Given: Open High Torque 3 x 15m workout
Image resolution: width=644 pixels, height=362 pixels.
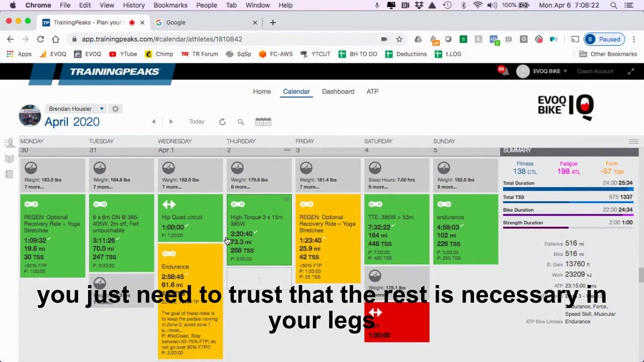Looking at the screenshot, I should (259, 230).
